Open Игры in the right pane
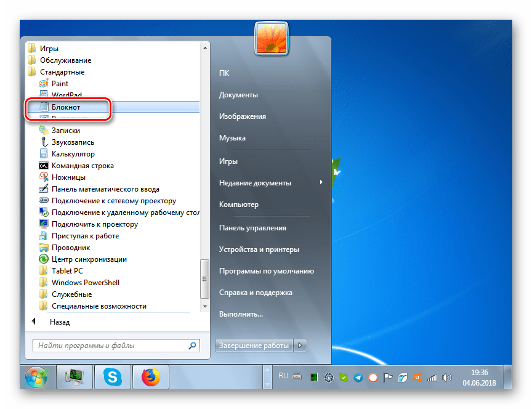 pos(228,161)
